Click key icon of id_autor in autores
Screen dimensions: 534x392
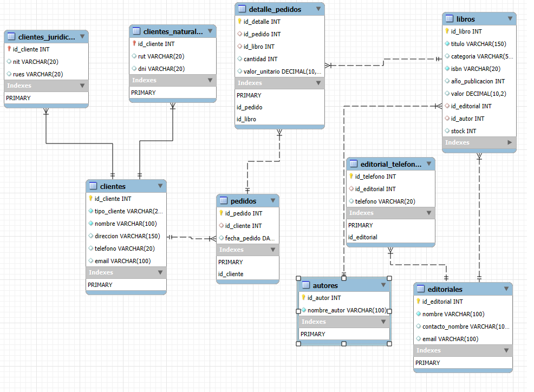(303, 298)
